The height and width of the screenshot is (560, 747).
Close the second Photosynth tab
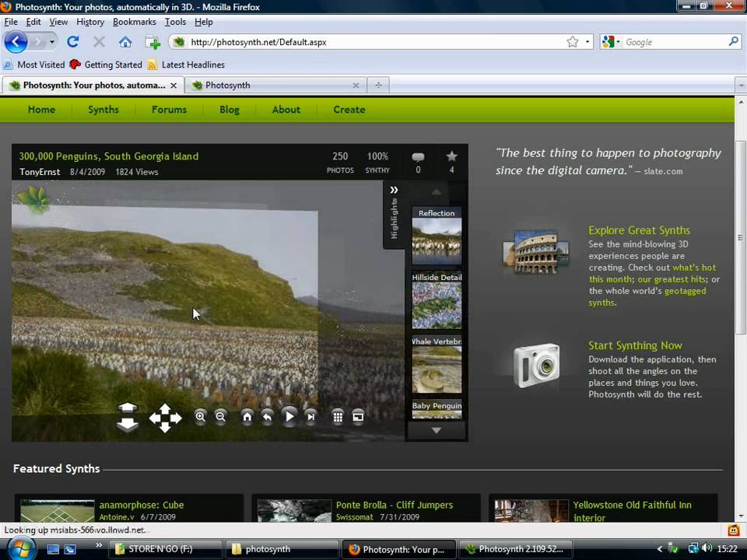click(x=356, y=86)
